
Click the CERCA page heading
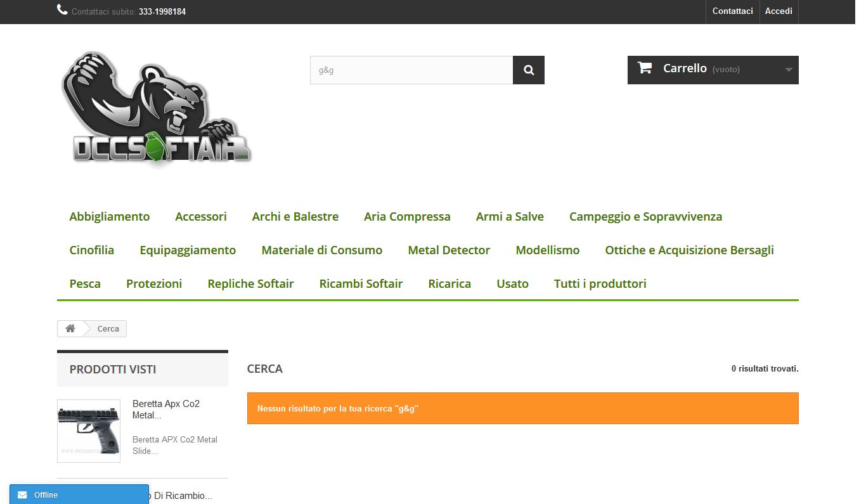265,368
